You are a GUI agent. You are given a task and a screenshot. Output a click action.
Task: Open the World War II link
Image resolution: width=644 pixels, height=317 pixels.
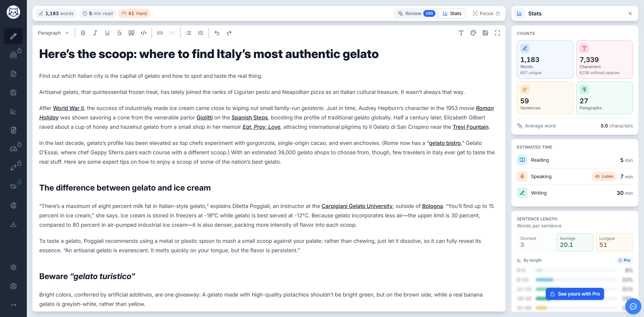(68, 108)
